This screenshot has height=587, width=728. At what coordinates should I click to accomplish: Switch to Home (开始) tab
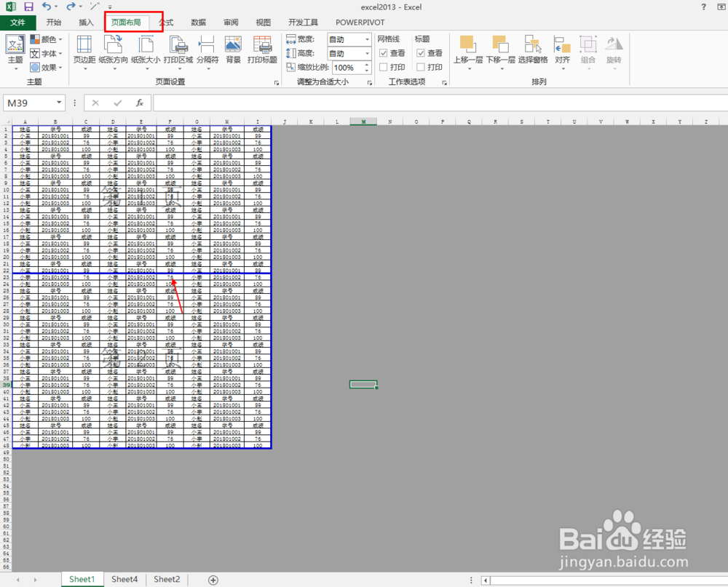point(54,23)
